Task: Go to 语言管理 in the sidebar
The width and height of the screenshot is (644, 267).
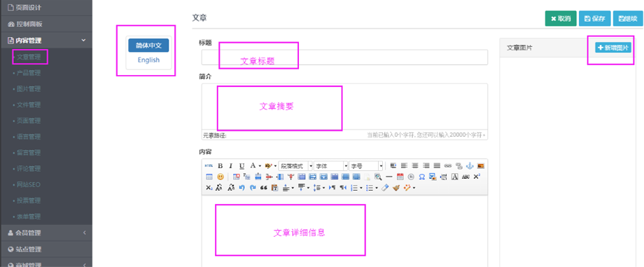Action: pyautogui.click(x=29, y=137)
